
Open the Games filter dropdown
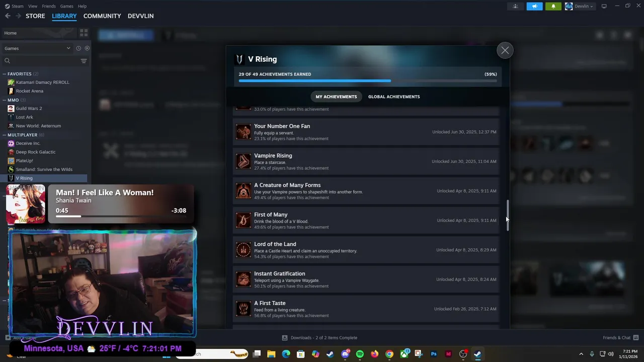click(x=37, y=48)
